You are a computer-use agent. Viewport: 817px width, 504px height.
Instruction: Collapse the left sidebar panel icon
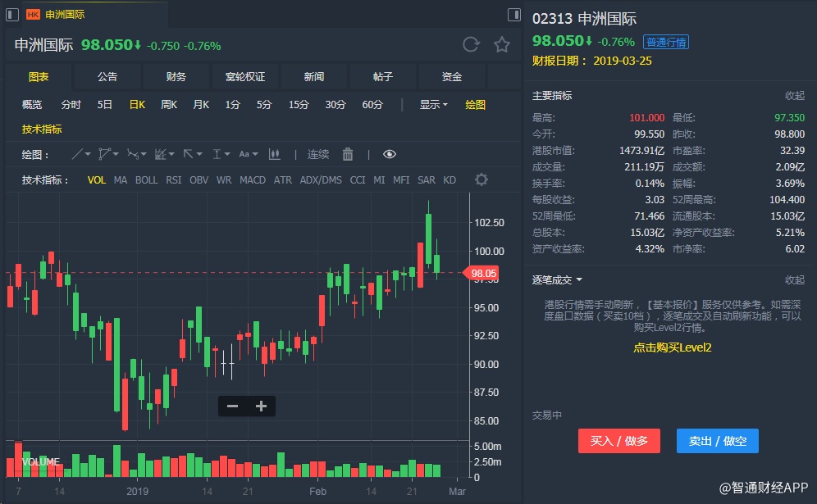click(11, 14)
